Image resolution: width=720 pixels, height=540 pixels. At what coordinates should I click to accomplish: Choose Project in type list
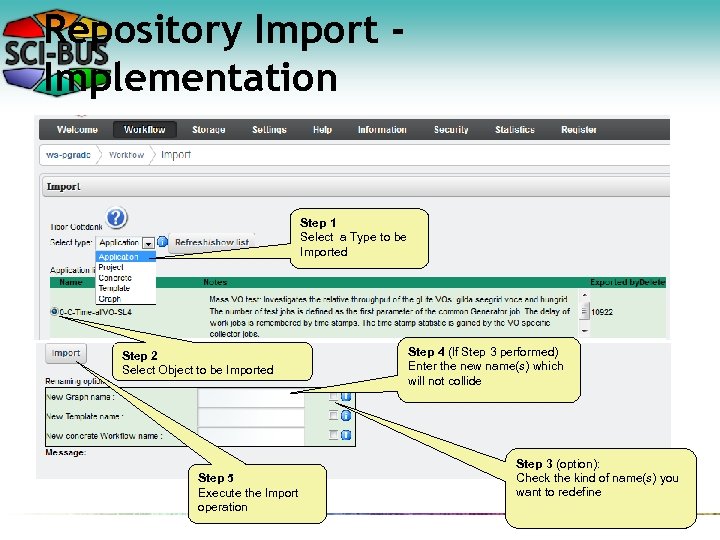126,267
